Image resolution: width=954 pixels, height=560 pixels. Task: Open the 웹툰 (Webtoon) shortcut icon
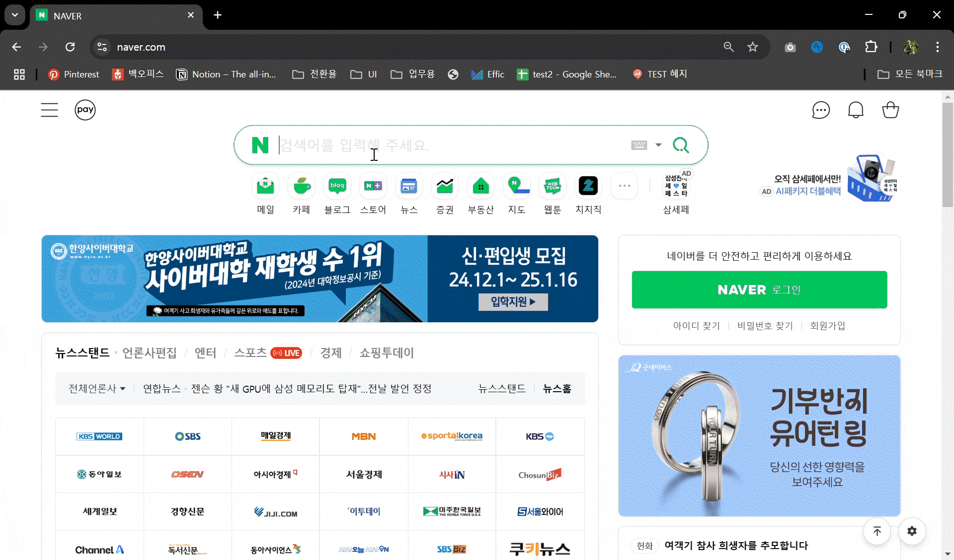(553, 186)
